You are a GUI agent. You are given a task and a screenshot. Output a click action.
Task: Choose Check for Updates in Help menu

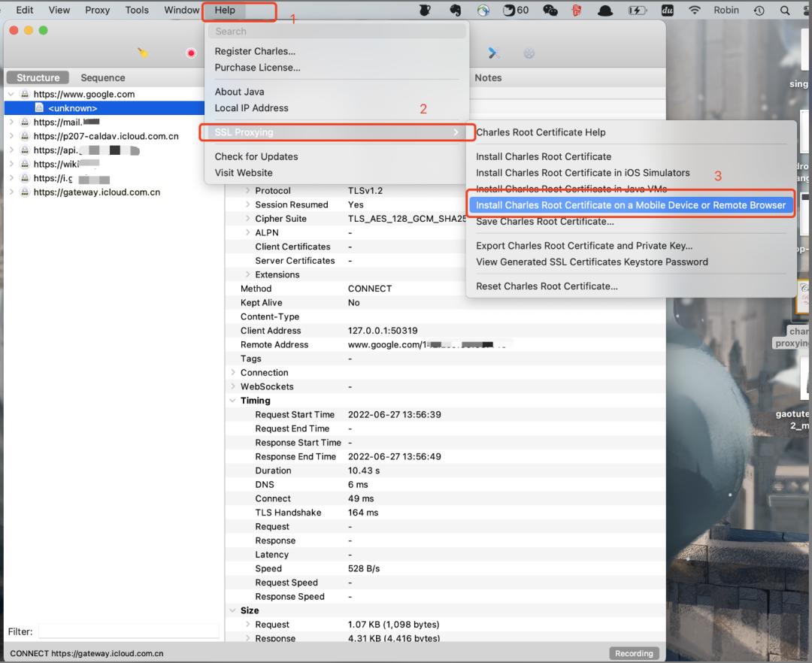[256, 156]
